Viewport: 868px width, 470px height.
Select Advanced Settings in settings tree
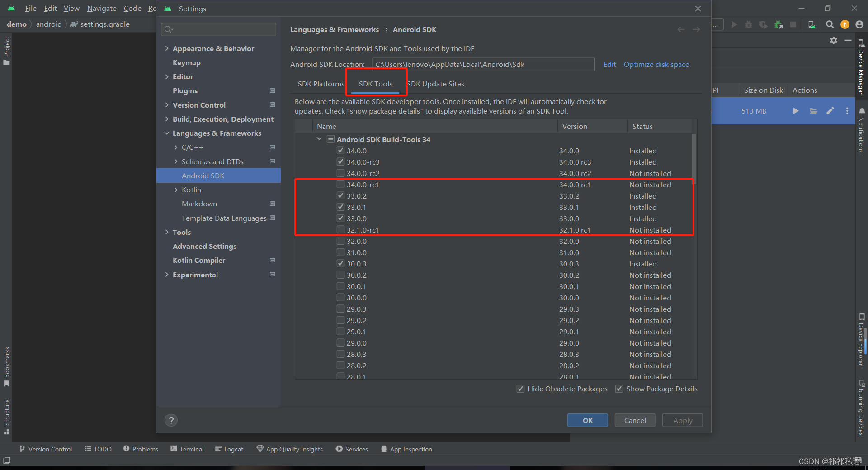point(204,246)
